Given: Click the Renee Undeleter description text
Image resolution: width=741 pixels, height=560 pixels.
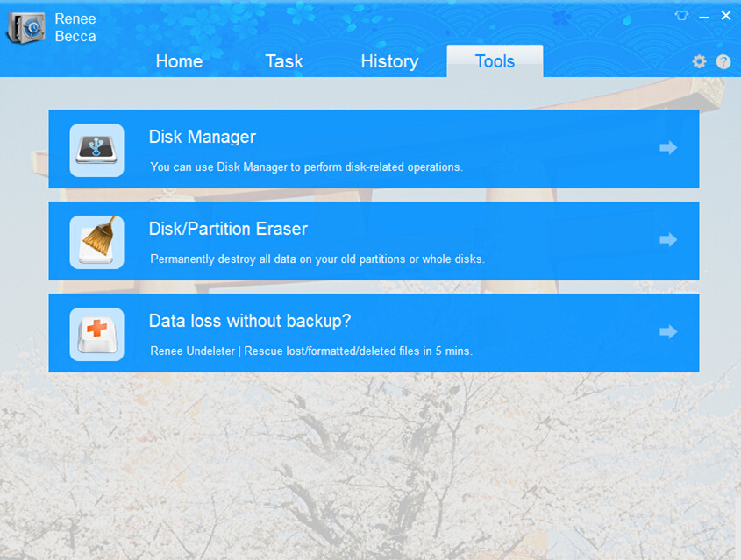Looking at the screenshot, I should pyautogui.click(x=311, y=351).
